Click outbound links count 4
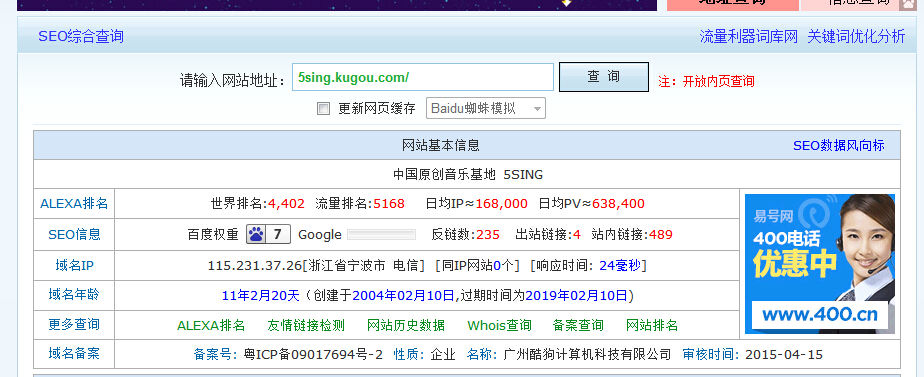 pos(577,234)
